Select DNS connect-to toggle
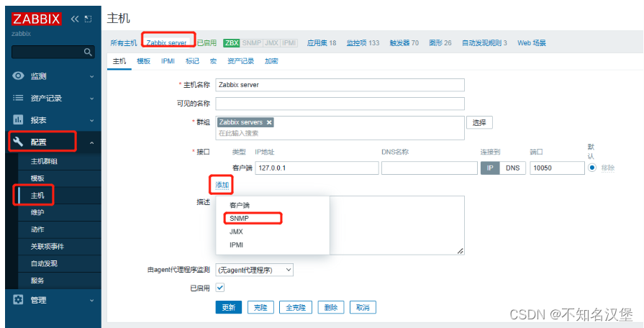644x328 pixels. coord(512,168)
